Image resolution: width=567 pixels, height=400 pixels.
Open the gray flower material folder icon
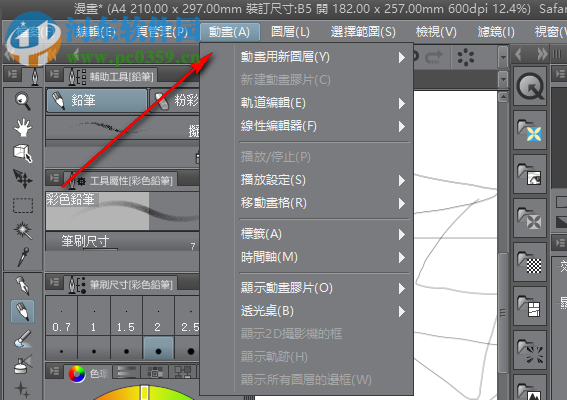point(530,218)
